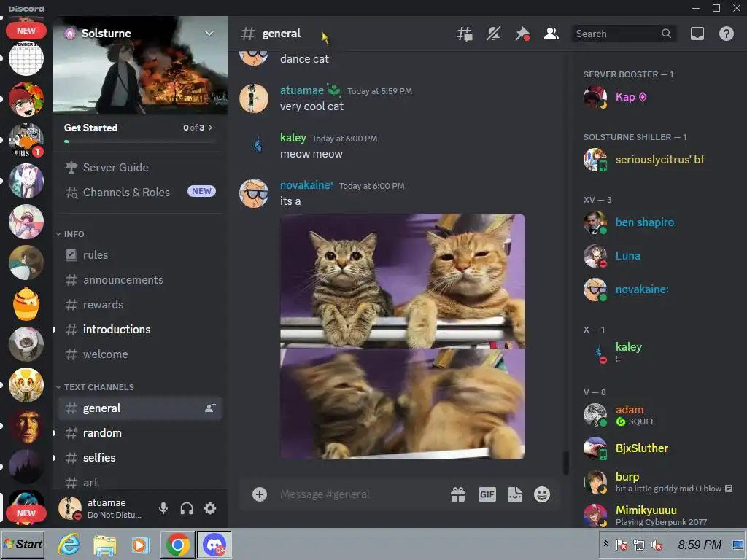Viewport: 747px width, 560px height.
Task: Click NEW unread indicator at top of server list
Action: 26,31
